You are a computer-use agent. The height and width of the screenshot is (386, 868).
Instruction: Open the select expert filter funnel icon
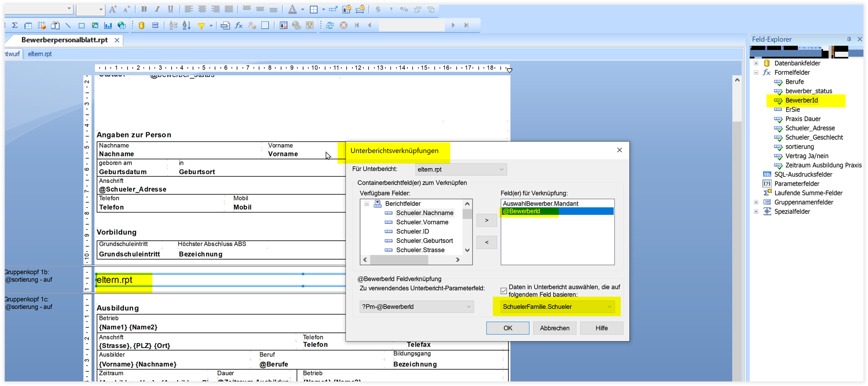201,25
